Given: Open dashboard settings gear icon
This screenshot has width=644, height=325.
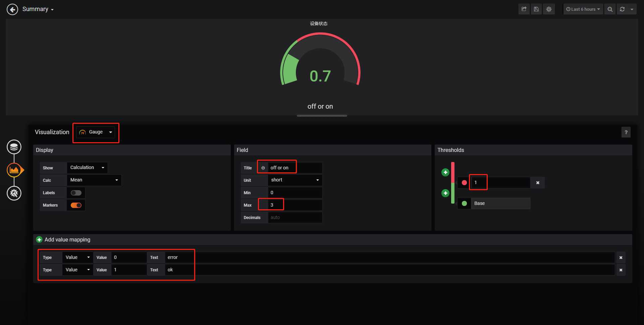Looking at the screenshot, I should click(549, 9).
